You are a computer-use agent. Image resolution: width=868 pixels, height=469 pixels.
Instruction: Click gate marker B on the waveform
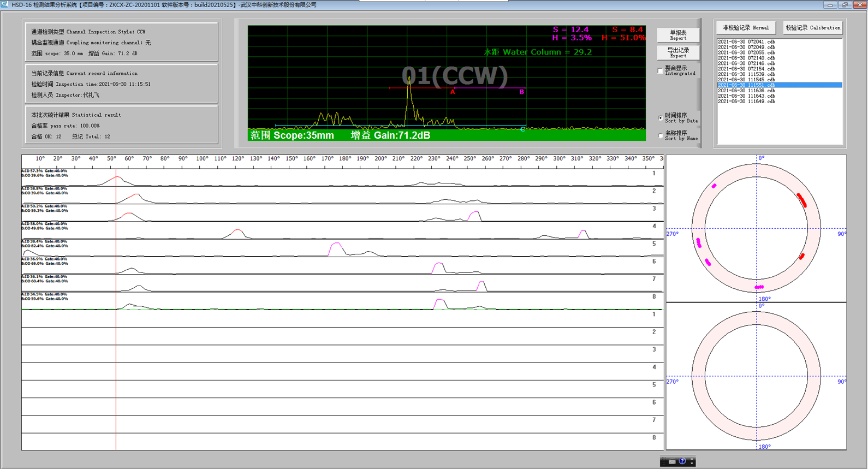click(521, 92)
